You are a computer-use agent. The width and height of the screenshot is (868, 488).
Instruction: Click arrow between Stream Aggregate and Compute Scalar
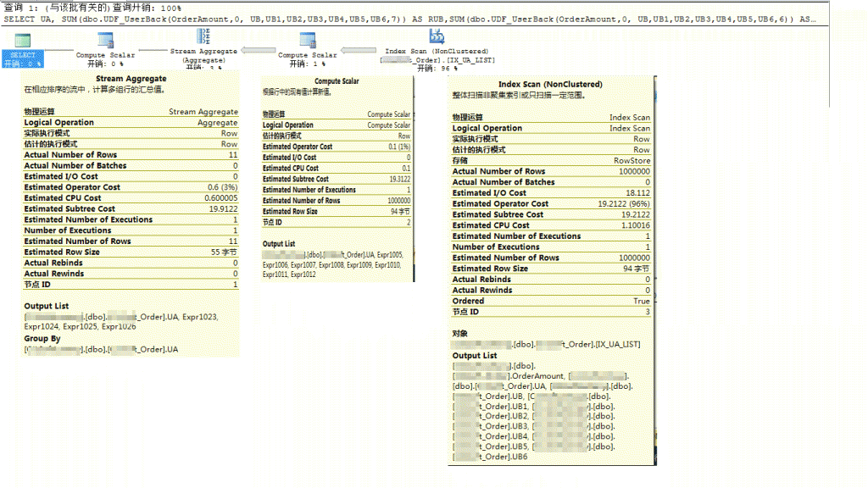pos(258,50)
